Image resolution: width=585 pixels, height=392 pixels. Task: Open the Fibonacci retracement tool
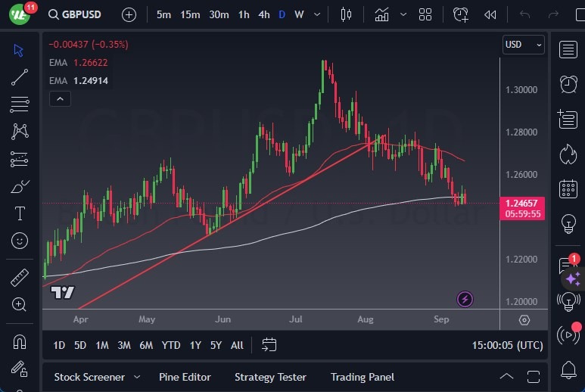pyautogui.click(x=20, y=104)
